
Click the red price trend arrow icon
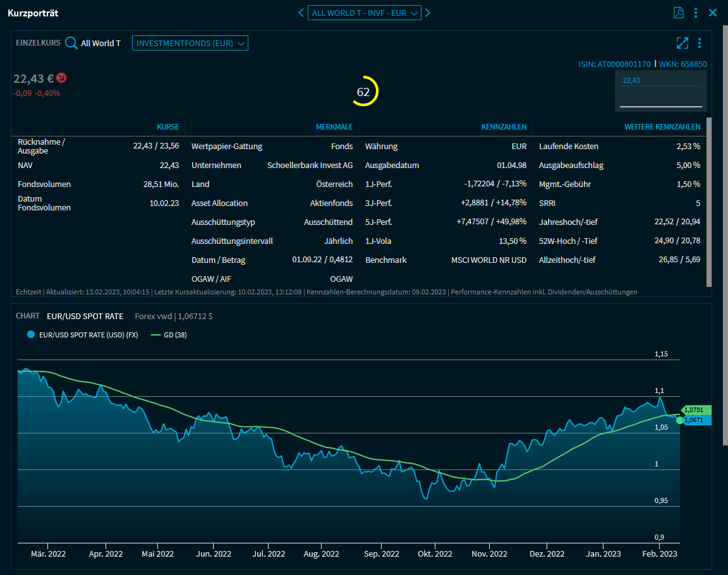61,78
